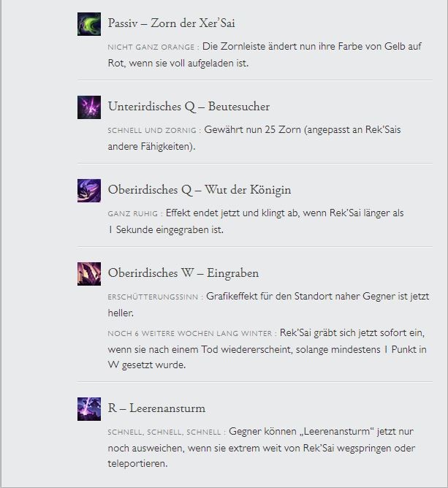Click the sentence ending with teleportieren

pyautogui.click(x=262, y=448)
